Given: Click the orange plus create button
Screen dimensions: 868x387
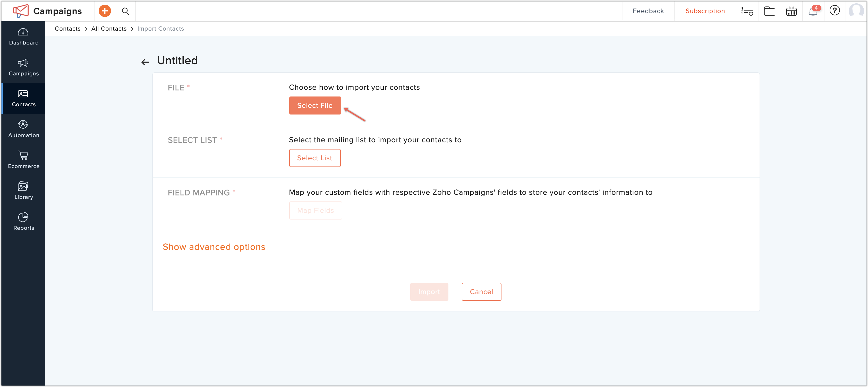Looking at the screenshot, I should [105, 11].
